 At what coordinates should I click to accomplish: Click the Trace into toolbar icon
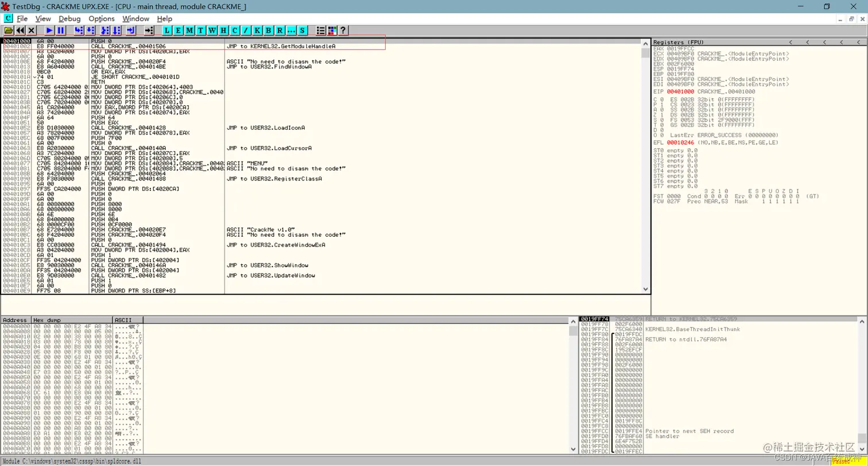click(x=105, y=30)
